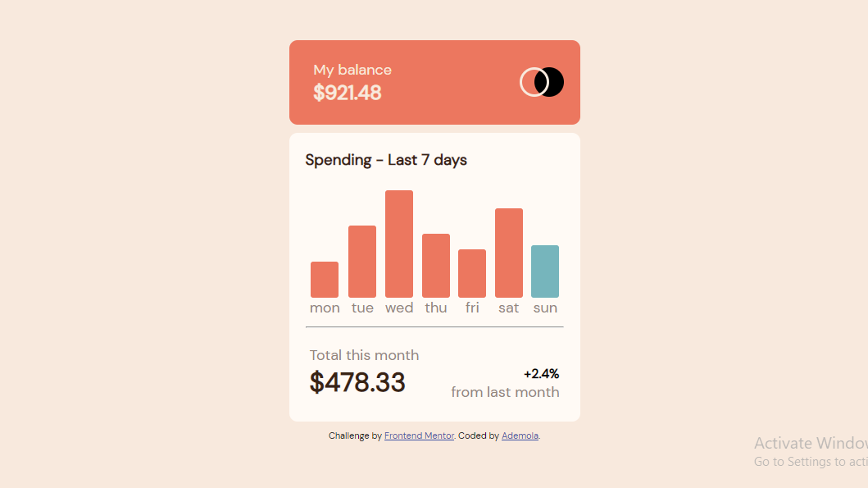The width and height of the screenshot is (868, 488).
Task: Select the Thursday spending bar
Action: pyautogui.click(x=436, y=267)
